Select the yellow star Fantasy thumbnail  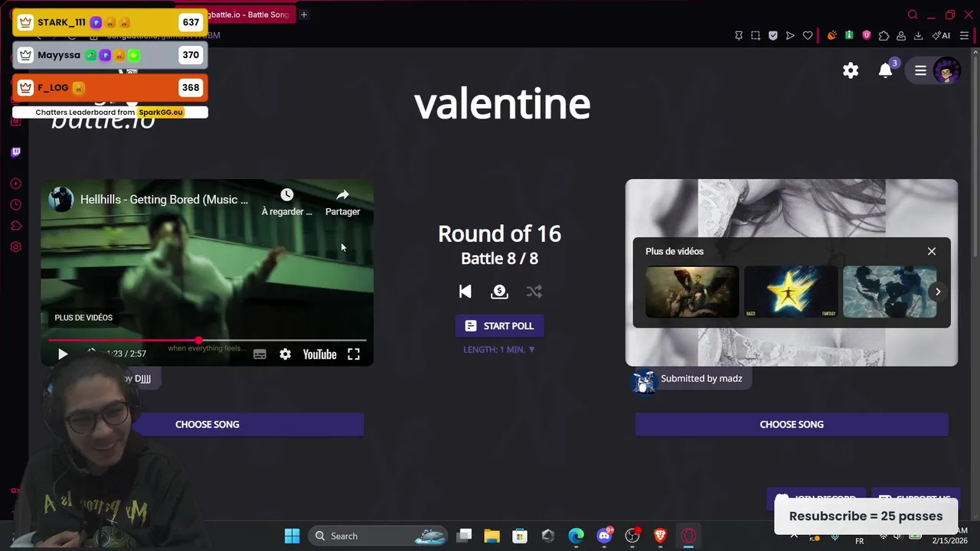[791, 292]
